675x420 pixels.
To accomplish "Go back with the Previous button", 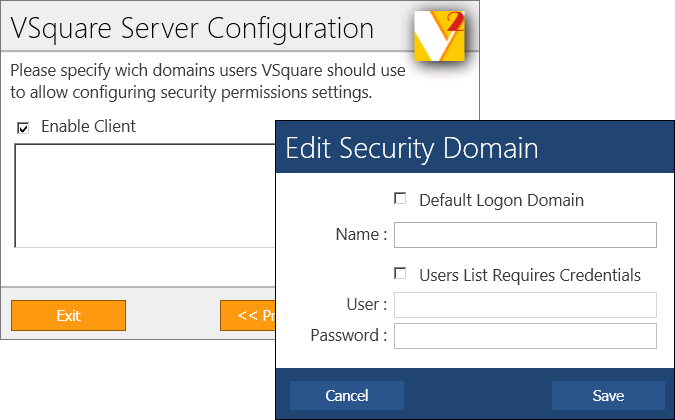I will (x=248, y=316).
